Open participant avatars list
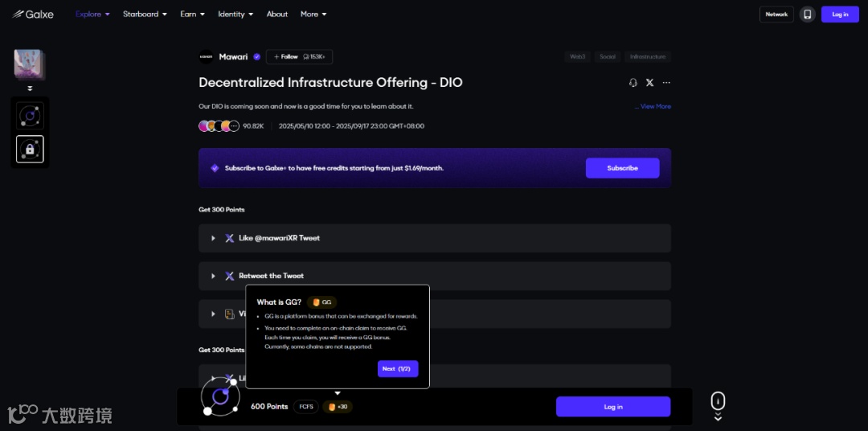The width and height of the screenshot is (868, 431). click(219, 126)
